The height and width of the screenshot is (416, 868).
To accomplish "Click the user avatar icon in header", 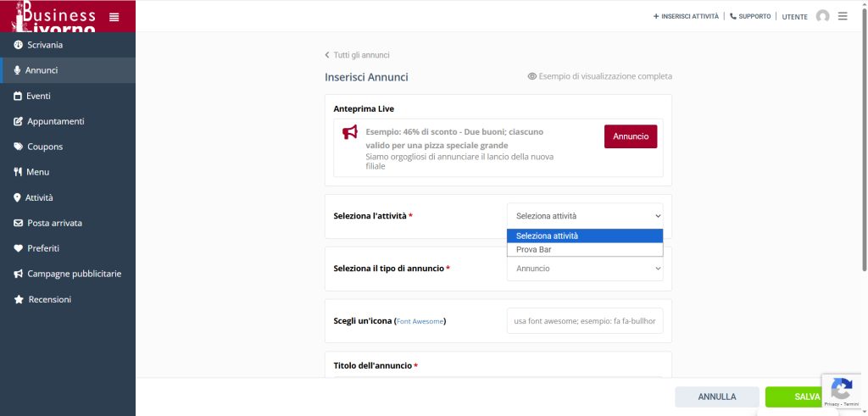I will tap(822, 16).
